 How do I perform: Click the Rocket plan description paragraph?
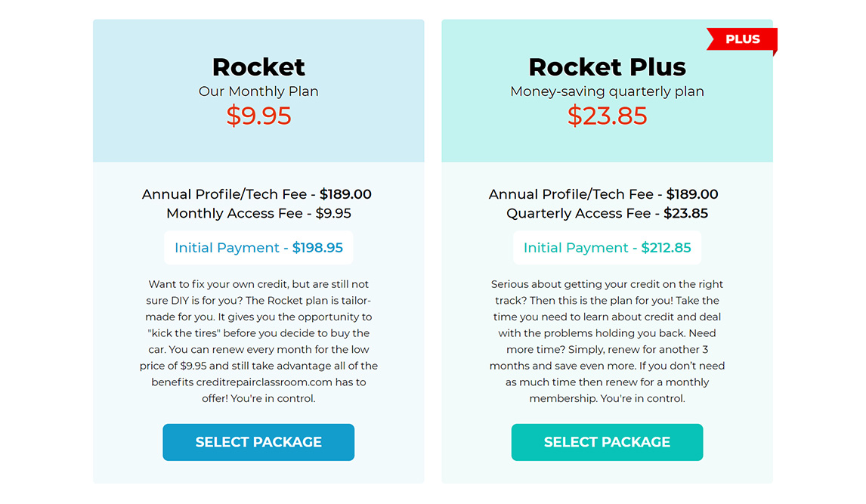(x=258, y=341)
